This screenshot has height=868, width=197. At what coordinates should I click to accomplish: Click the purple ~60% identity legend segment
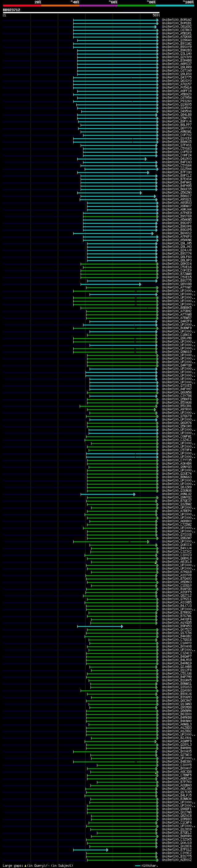pos(99,6)
